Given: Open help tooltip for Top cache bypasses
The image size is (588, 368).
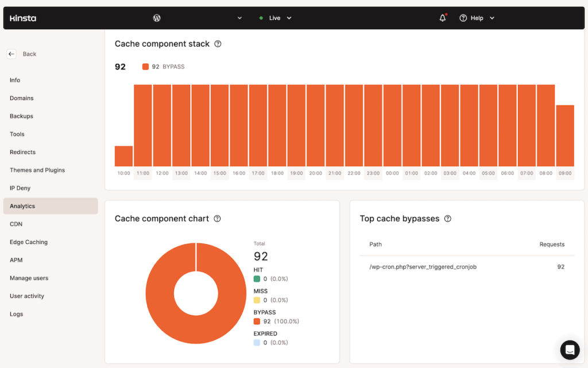Looking at the screenshot, I should [x=447, y=218].
